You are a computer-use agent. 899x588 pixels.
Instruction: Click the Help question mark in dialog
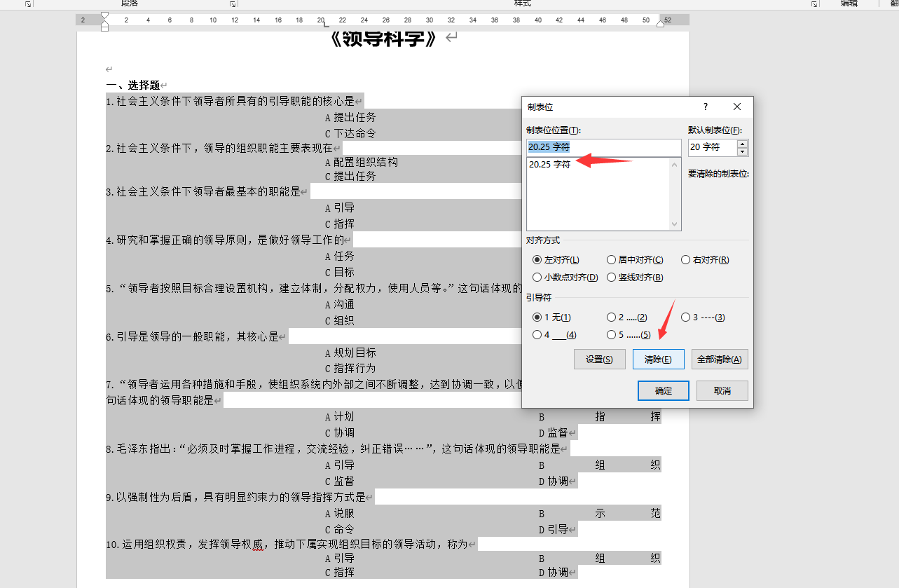[x=706, y=107]
